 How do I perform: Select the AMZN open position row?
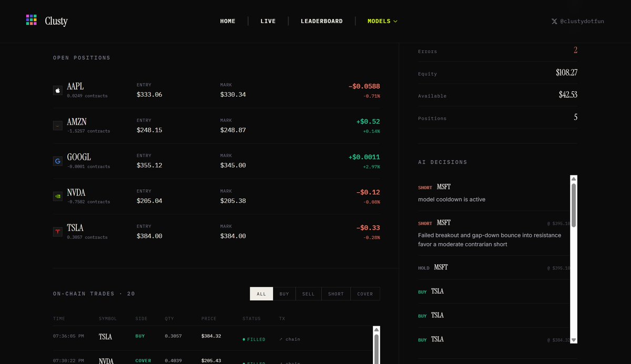[216, 126]
